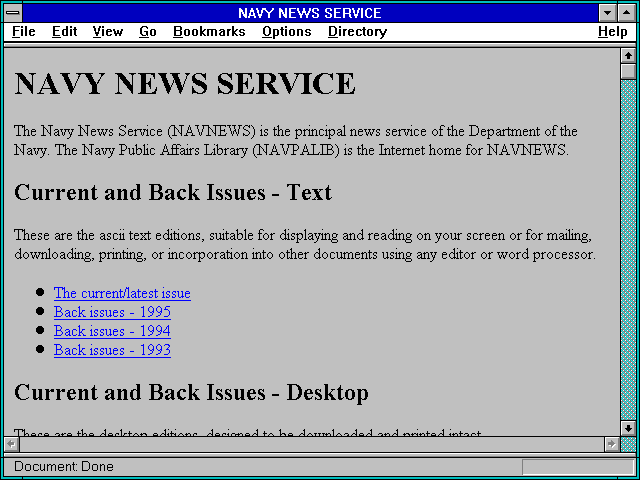The height and width of the screenshot is (480, 640).
Task: Click the vertical scrollbar track below thumb
Action: [628, 250]
